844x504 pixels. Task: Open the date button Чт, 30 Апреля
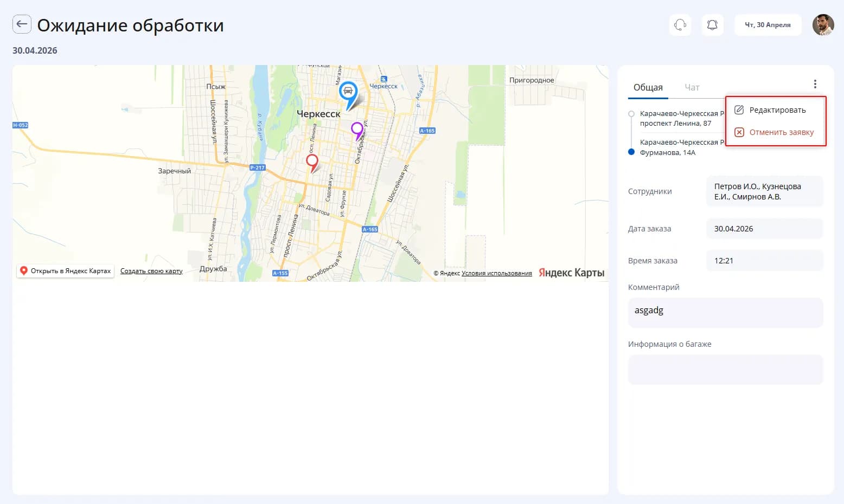point(768,25)
